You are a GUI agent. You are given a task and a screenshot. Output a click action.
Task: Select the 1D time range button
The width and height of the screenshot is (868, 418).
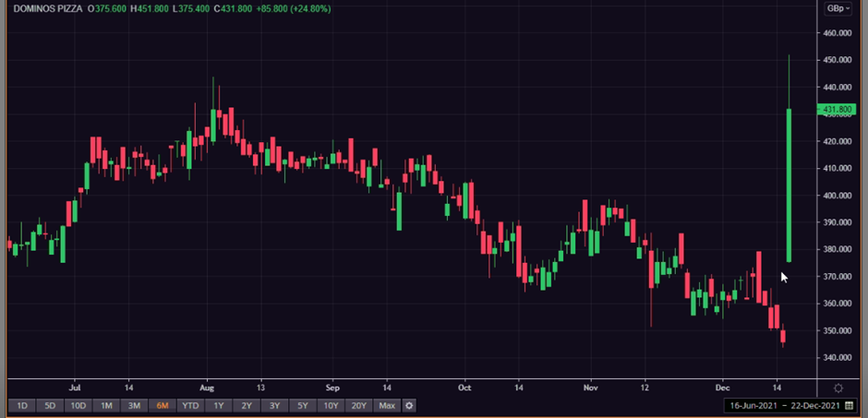click(21, 406)
